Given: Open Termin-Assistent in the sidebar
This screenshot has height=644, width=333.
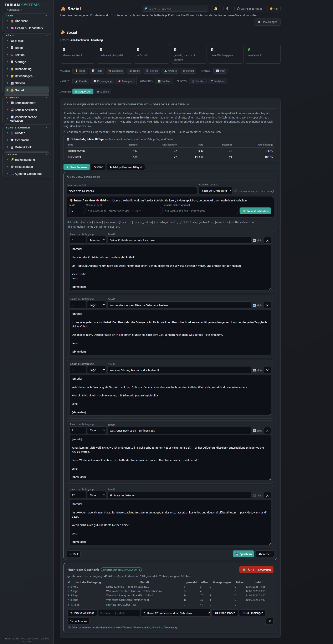Looking at the screenshot, I should point(27,110).
